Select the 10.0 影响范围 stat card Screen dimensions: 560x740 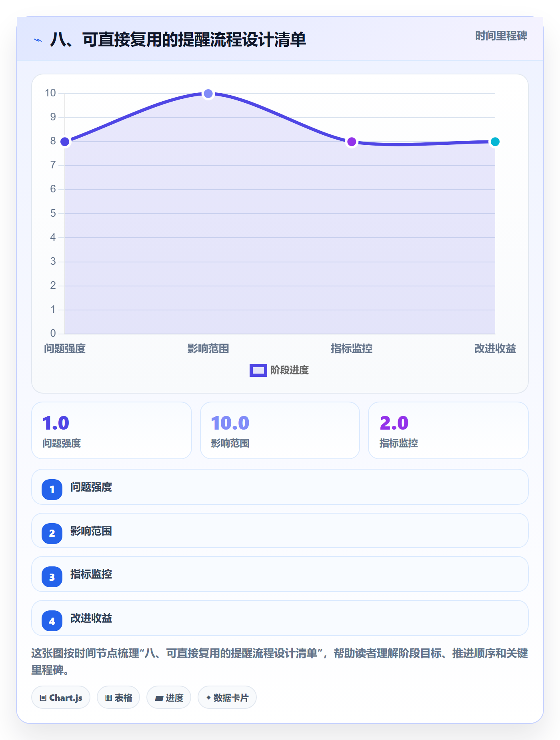click(280, 430)
